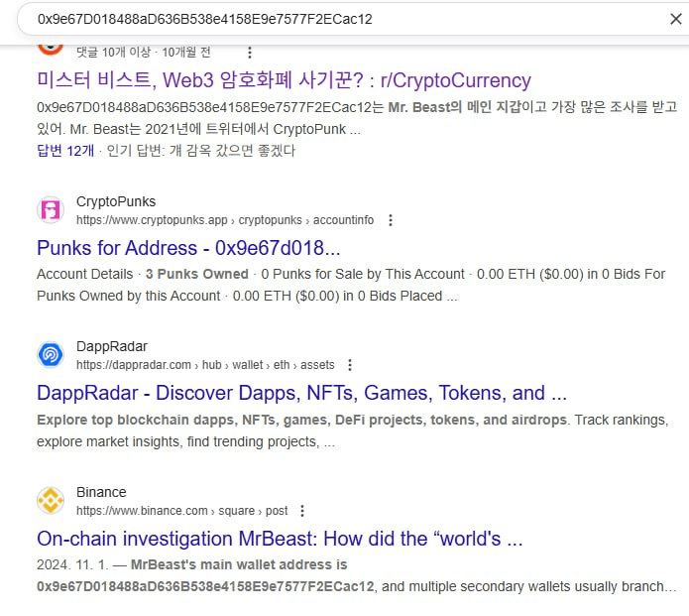The width and height of the screenshot is (689, 616).
Task: Open more options for the CryptoPunks result
Action: click(391, 220)
